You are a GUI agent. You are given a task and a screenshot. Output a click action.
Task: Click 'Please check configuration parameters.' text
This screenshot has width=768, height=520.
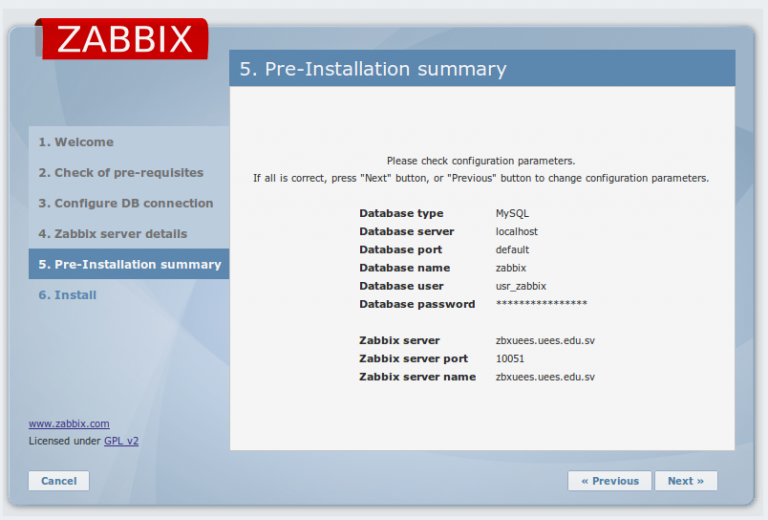point(481,161)
